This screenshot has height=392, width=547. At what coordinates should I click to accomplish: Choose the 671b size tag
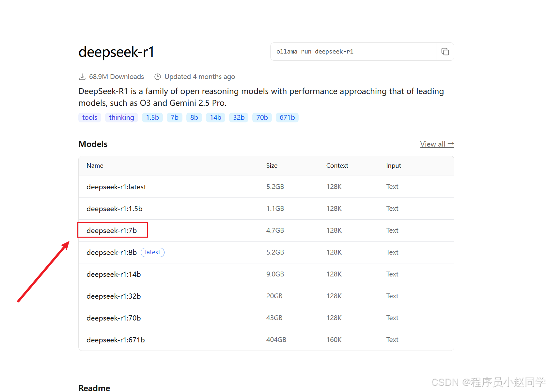[287, 118]
